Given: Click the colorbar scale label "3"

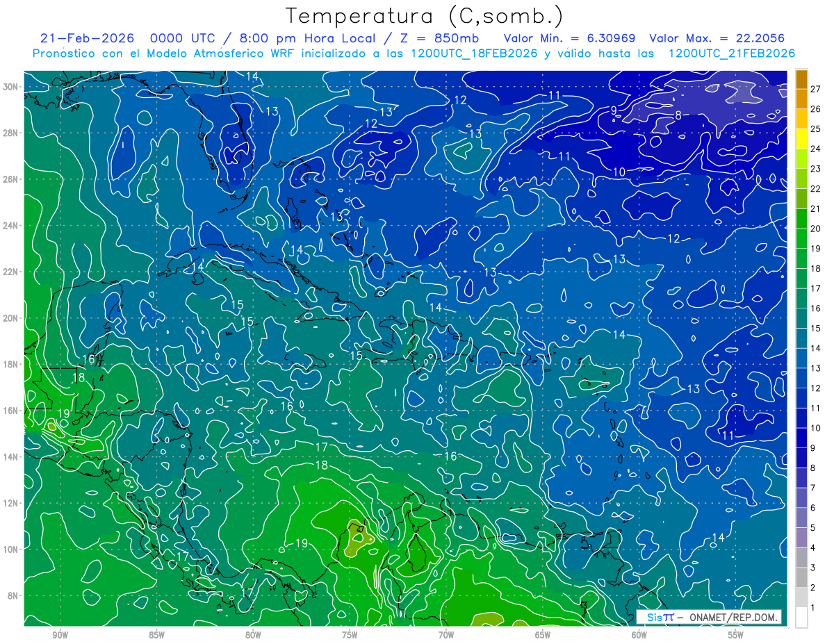Looking at the screenshot, I should tap(813, 568).
